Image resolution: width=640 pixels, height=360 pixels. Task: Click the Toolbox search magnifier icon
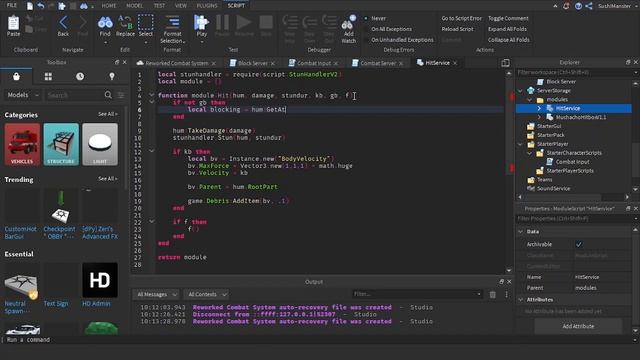(x=108, y=95)
